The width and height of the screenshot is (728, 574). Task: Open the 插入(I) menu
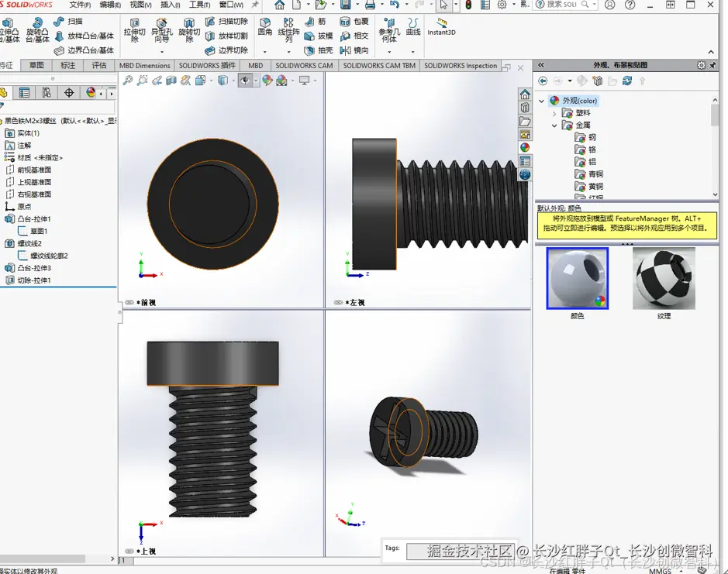tap(171, 5)
